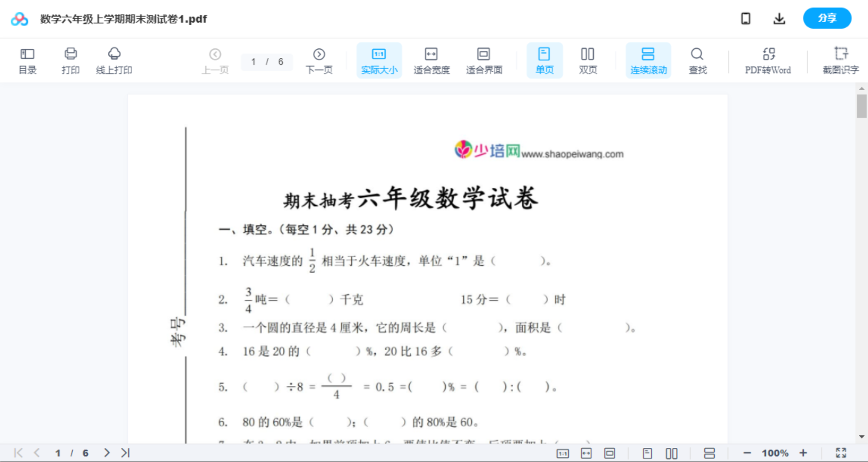The image size is (868, 462).
Task: Click fit width icon in bottom bar
Action: [x=586, y=453]
